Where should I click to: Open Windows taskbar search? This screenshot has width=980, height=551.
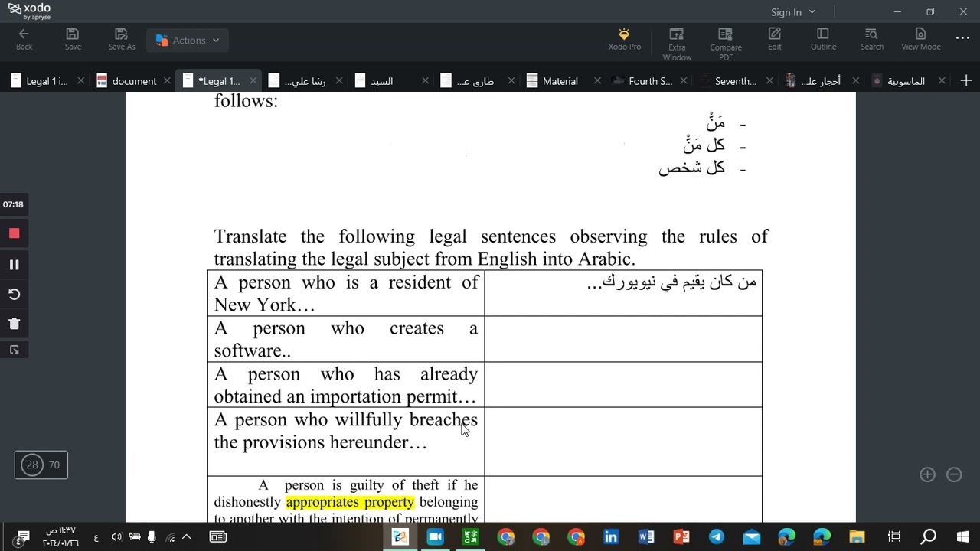point(928,536)
